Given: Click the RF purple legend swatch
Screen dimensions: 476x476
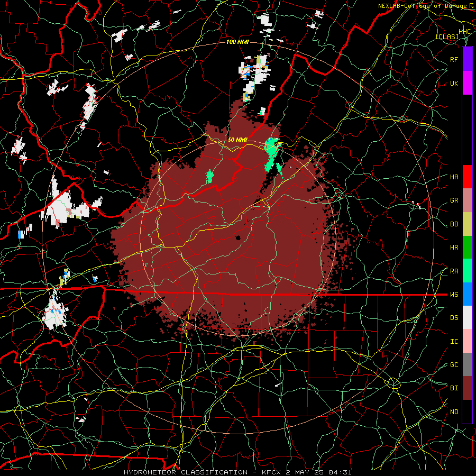Looking at the screenshot, I should (x=467, y=59).
